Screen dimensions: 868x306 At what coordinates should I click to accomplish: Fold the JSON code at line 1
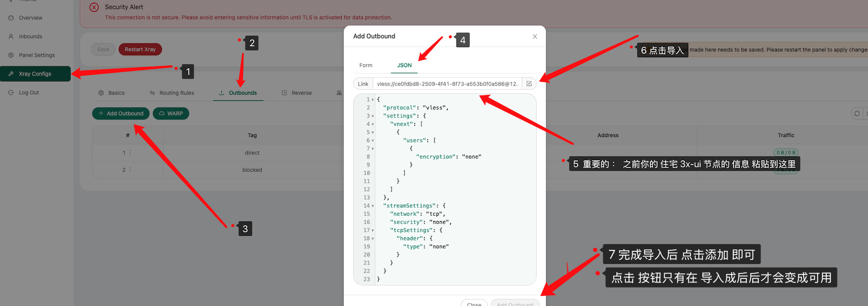click(x=373, y=100)
